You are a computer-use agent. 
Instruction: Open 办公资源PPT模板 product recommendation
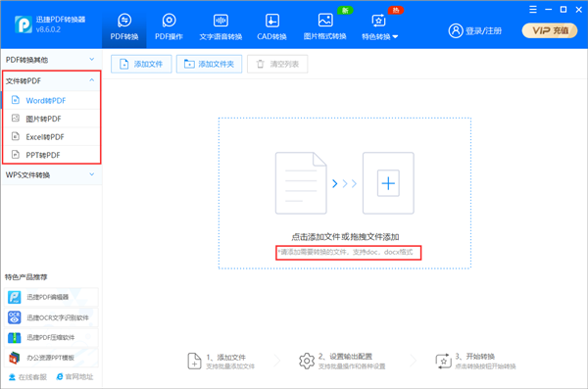point(51,358)
